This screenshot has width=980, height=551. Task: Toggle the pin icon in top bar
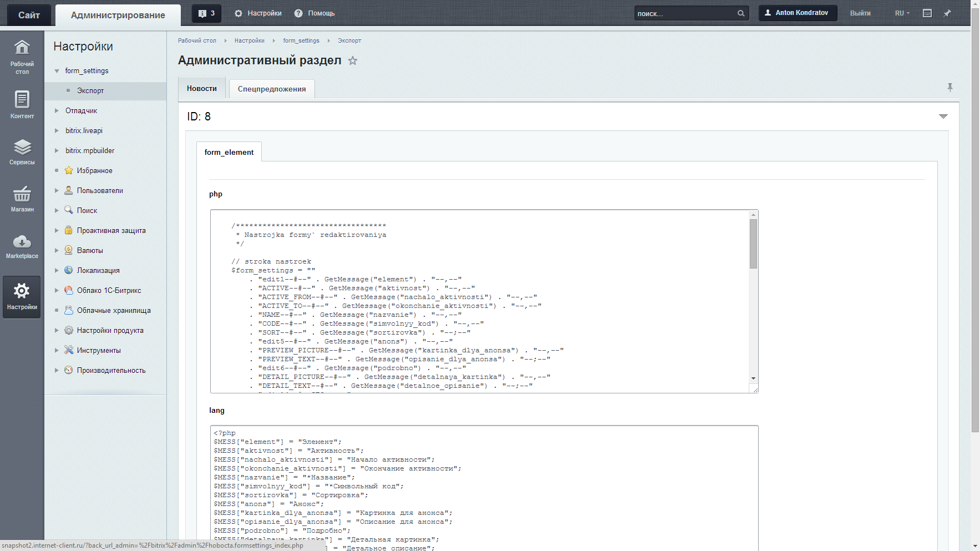click(947, 13)
